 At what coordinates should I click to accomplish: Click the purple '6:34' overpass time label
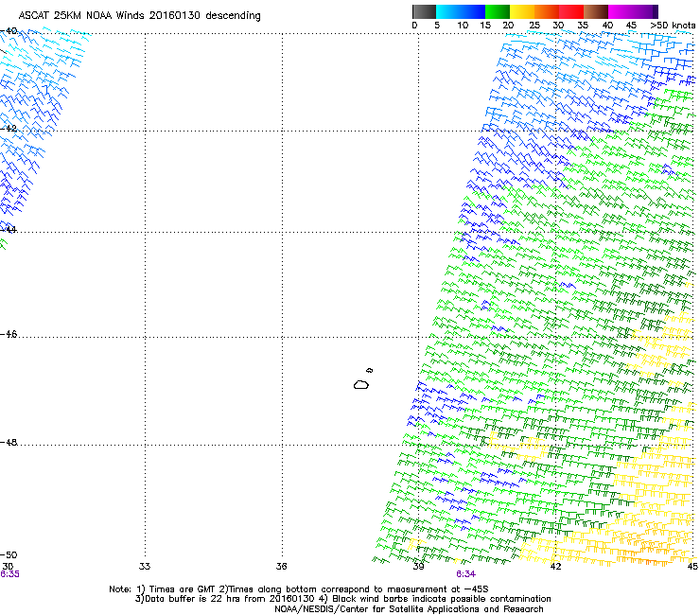pos(465,574)
